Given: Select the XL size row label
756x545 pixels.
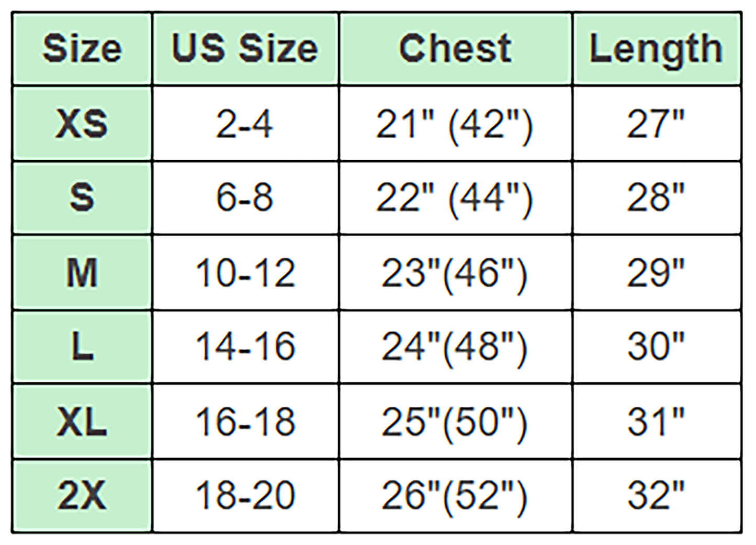Looking at the screenshot, I should 82,421.
